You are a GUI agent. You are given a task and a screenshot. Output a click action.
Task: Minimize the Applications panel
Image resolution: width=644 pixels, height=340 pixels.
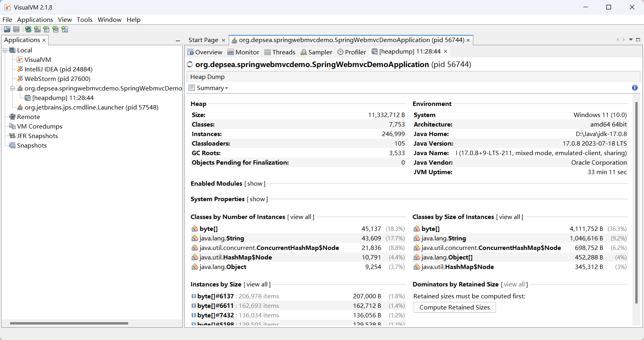click(178, 40)
